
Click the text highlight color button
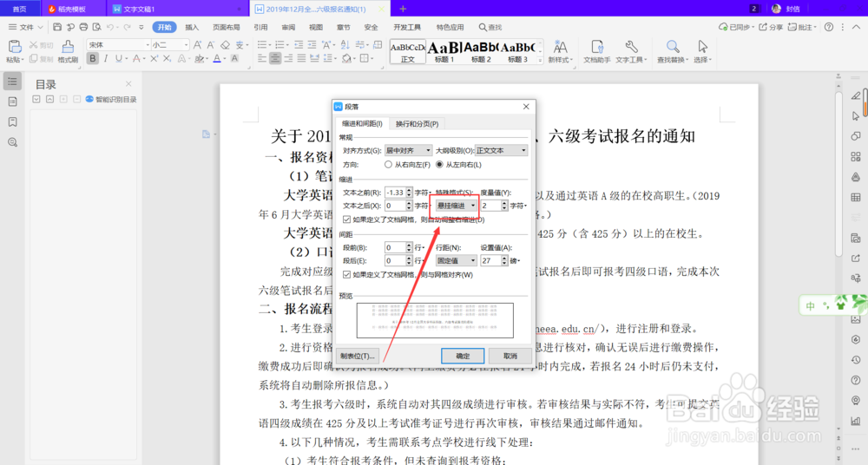point(198,58)
